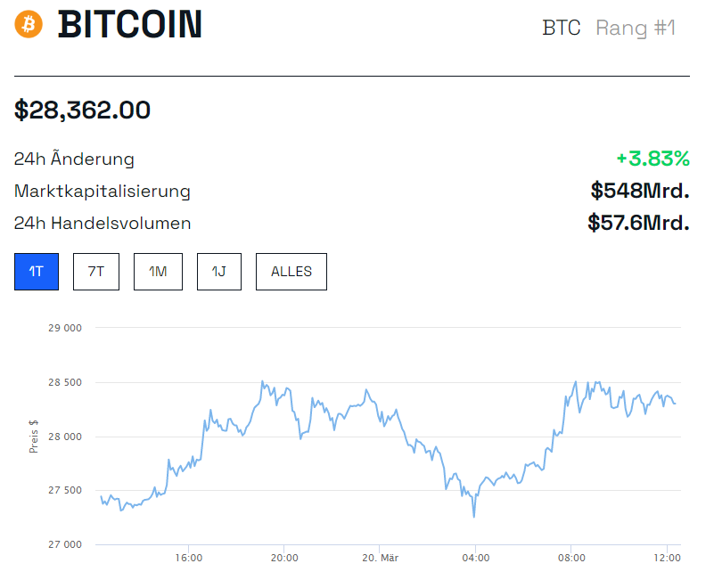The image size is (714, 588).
Task: Click the Preis $ y-axis label
Action: (34, 436)
